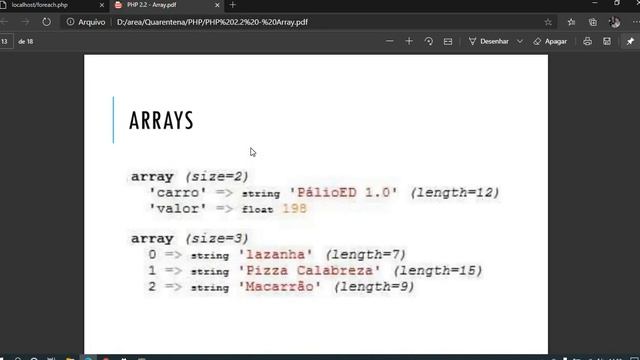Click the 'lazanha' string value

(276, 255)
